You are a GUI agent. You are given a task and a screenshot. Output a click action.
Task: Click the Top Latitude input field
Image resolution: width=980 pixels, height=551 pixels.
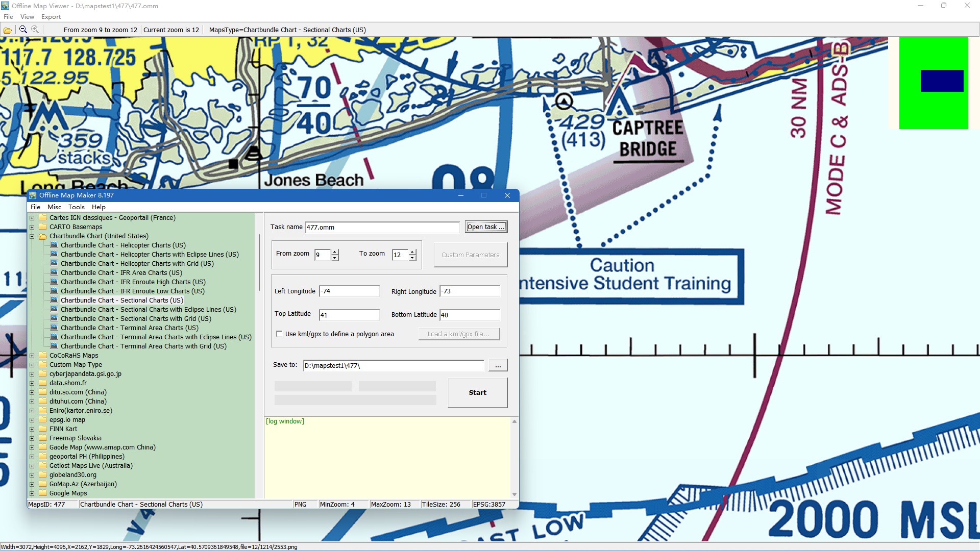point(349,315)
